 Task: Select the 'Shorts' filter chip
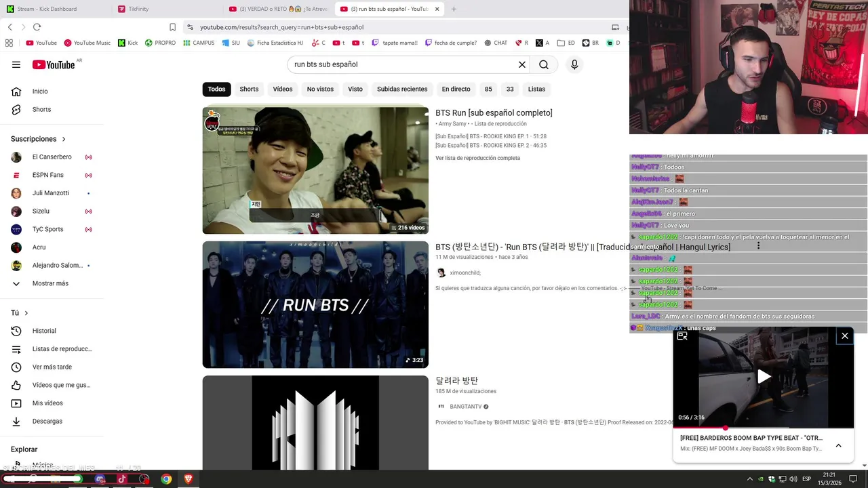249,89
